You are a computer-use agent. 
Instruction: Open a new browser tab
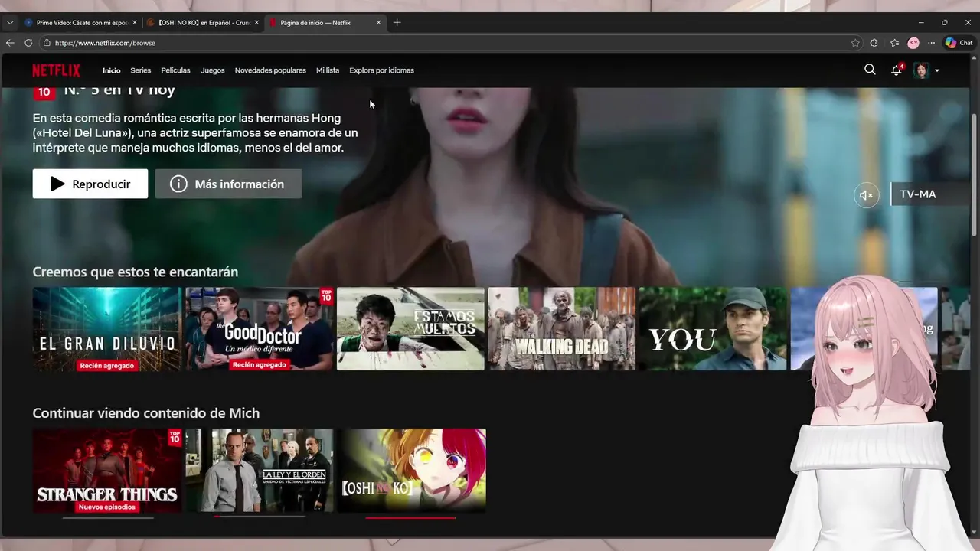pyautogui.click(x=397, y=23)
